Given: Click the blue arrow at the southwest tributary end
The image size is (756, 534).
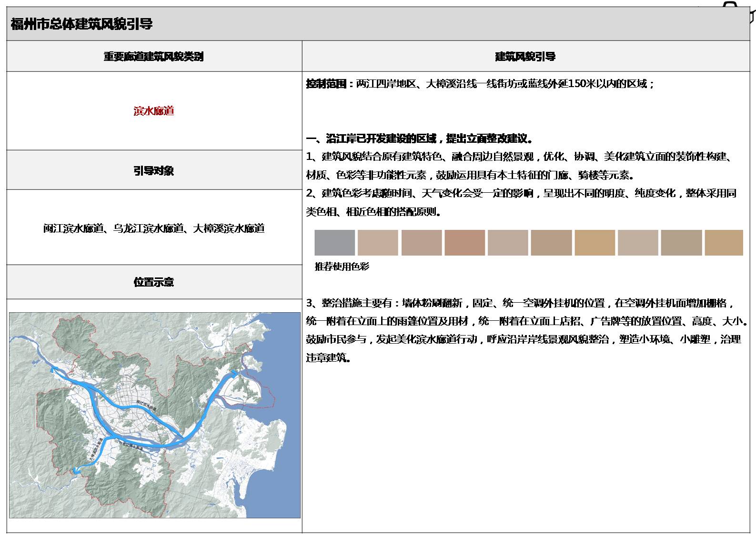Looking at the screenshot, I should [75, 471].
